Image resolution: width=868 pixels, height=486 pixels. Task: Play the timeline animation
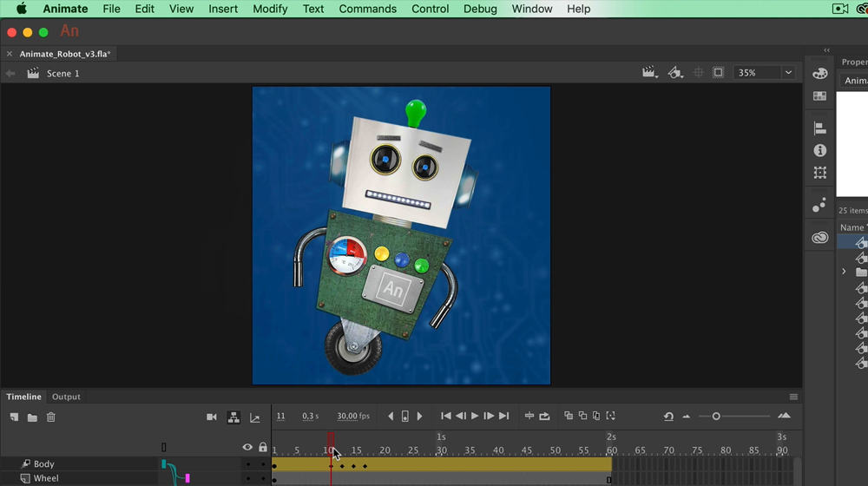(x=475, y=416)
